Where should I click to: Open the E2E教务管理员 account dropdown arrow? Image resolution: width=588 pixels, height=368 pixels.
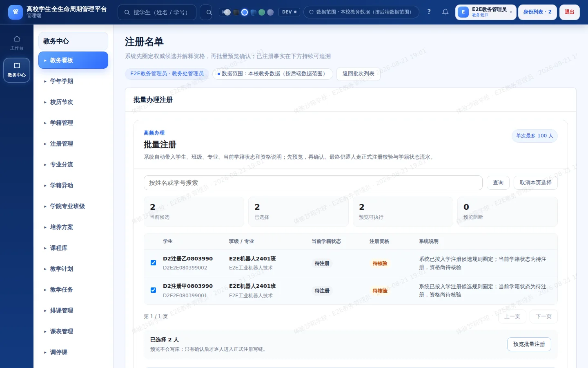click(511, 12)
